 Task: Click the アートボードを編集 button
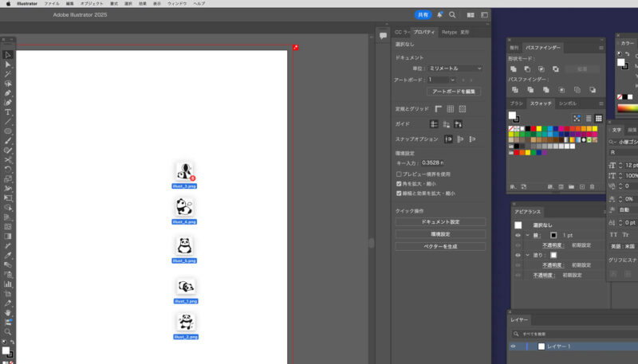454,92
